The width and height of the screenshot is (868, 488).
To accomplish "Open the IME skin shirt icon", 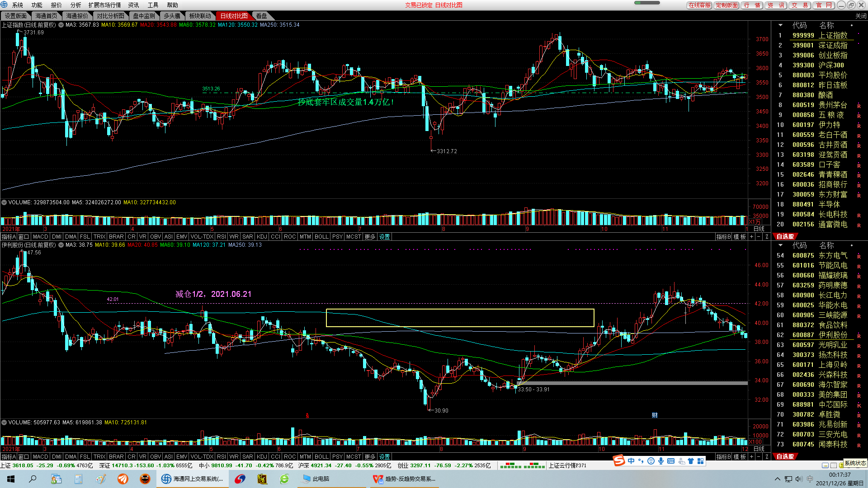I will tap(691, 461).
